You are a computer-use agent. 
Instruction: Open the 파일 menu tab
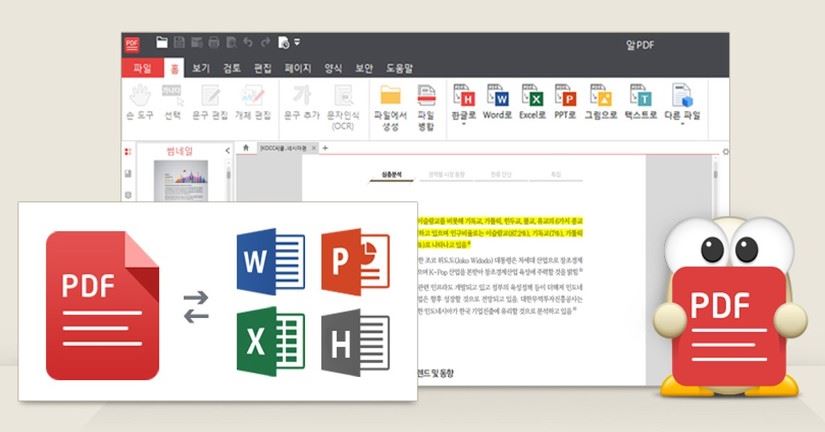(x=142, y=68)
